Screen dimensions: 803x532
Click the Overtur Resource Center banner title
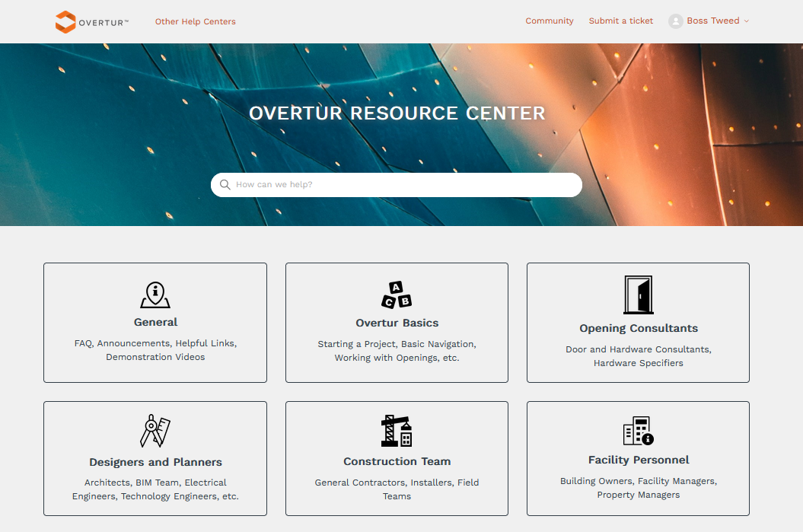tap(397, 113)
